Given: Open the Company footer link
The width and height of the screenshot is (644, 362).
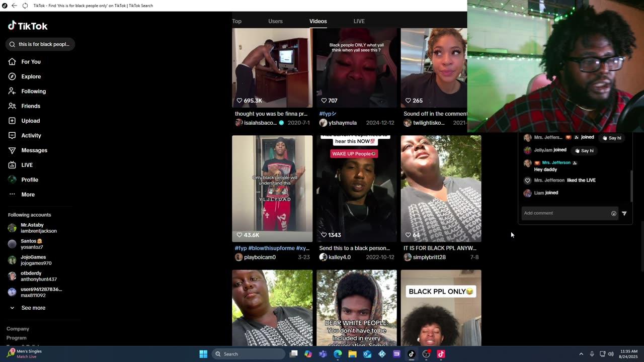Looking at the screenshot, I should 18,329.
